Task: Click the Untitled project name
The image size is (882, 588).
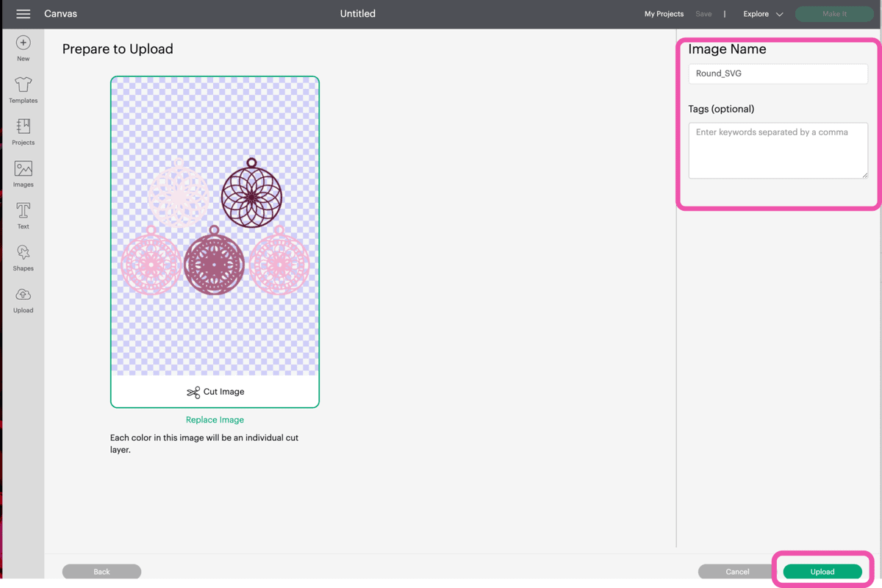Action: click(x=358, y=14)
